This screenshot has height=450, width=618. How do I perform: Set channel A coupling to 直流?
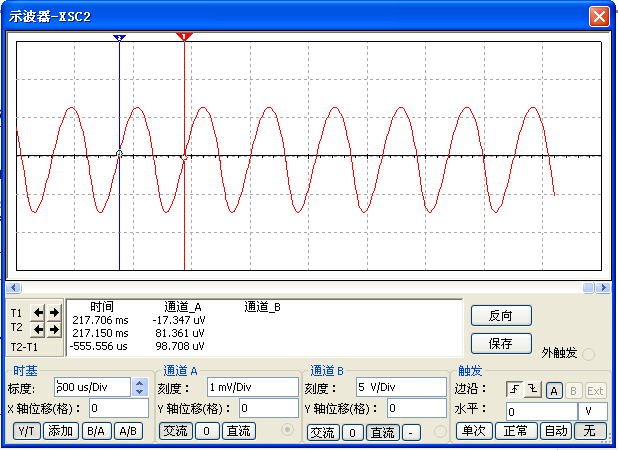(x=239, y=431)
